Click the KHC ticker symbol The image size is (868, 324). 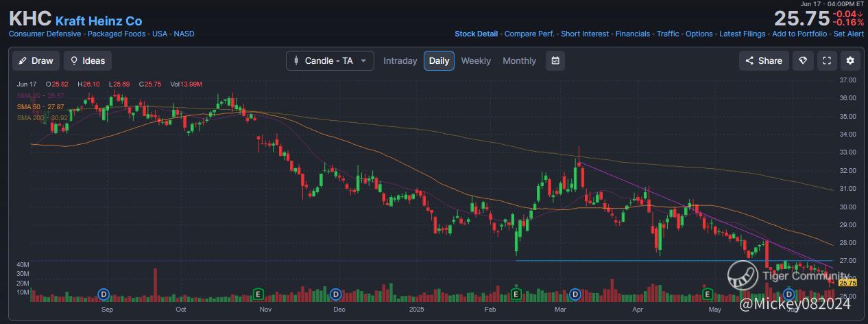pos(30,19)
